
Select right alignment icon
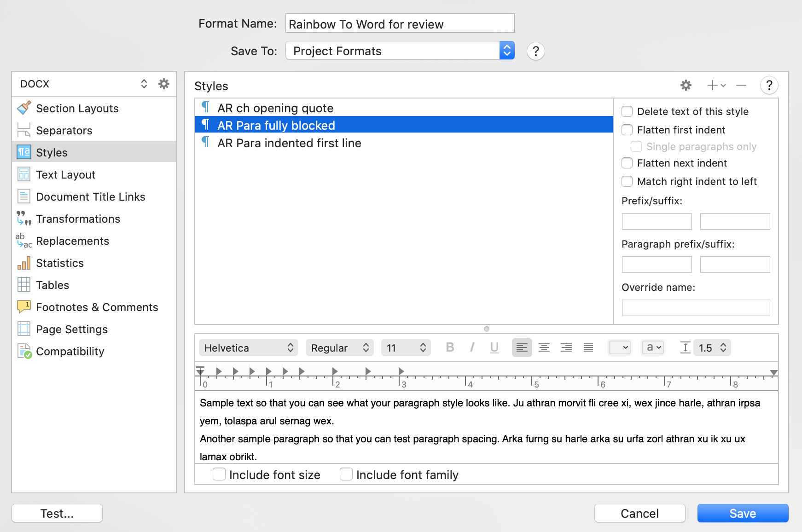[566, 347]
